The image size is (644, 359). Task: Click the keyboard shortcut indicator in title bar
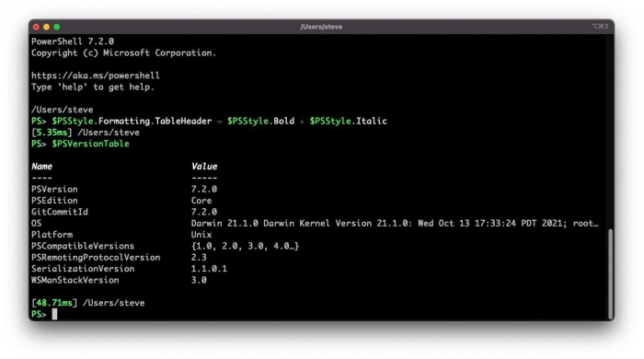pos(600,27)
